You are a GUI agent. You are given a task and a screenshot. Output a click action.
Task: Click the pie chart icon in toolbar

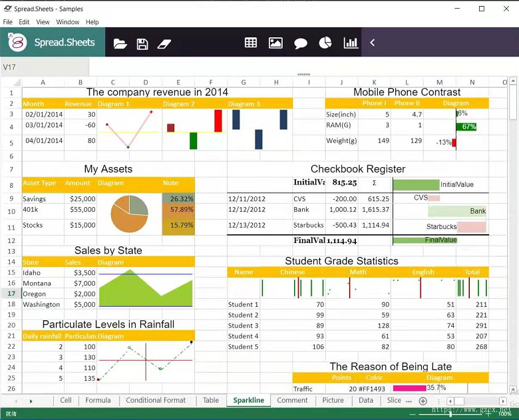[325, 43]
